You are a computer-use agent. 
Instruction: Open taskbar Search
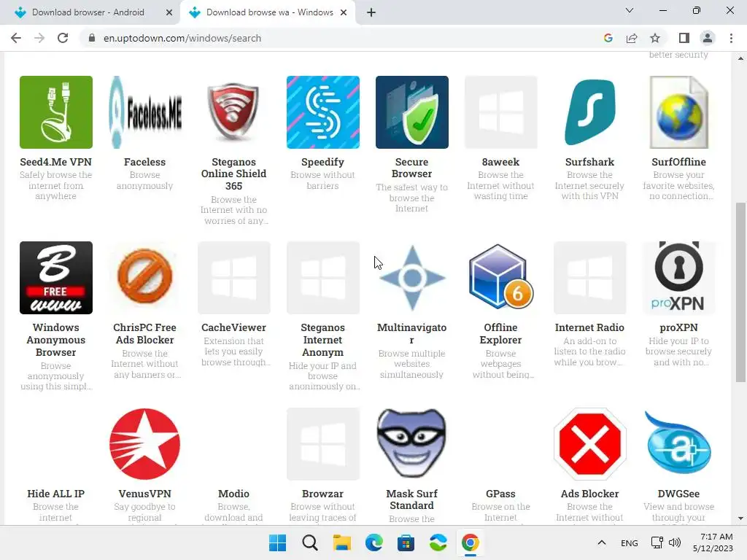point(309,542)
